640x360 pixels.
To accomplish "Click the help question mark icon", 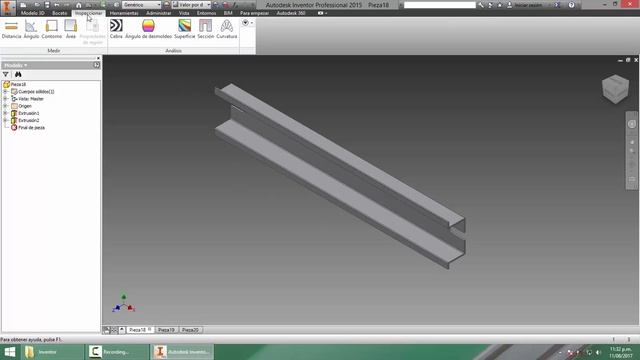I will [571, 5].
